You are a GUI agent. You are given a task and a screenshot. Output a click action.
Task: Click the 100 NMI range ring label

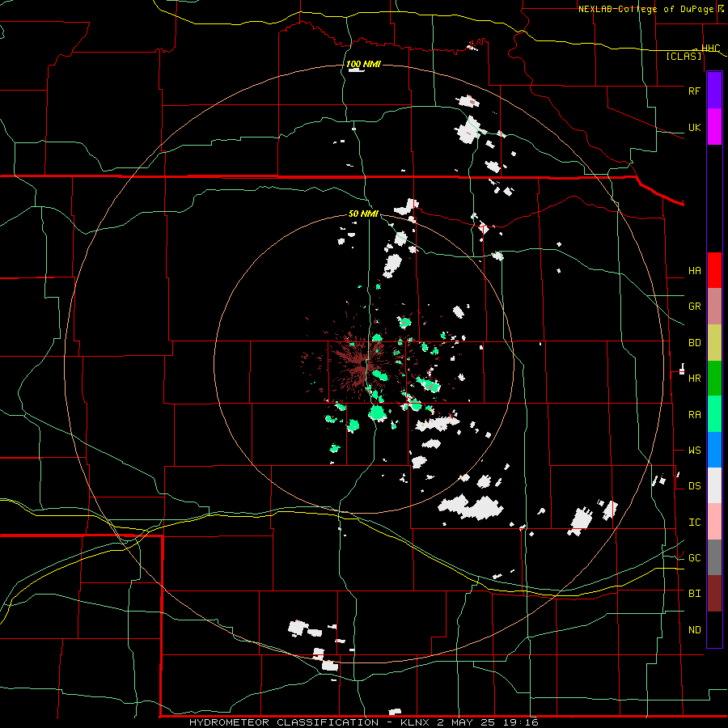tap(363, 64)
